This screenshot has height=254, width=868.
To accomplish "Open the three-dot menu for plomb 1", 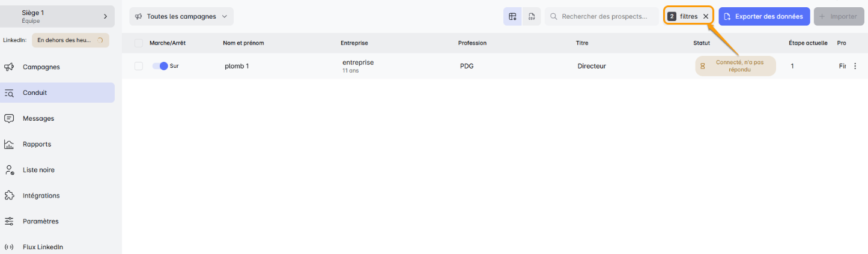I will coord(855,66).
